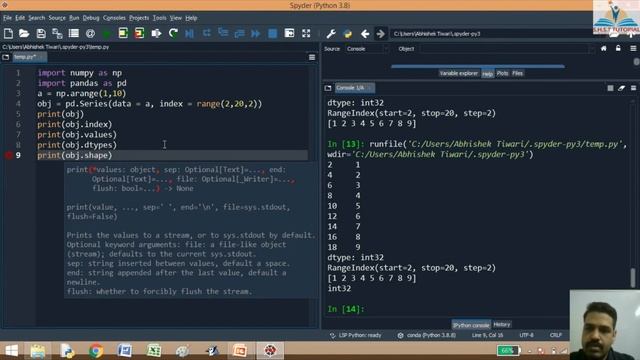
Task: Maximize current pane icon
Action: click(x=289, y=33)
